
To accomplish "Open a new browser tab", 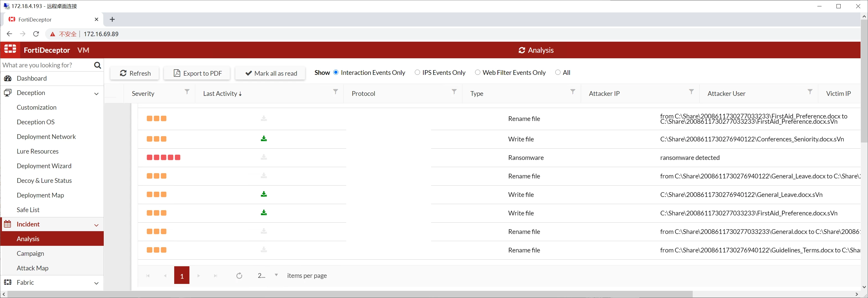I will [x=112, y=19].
